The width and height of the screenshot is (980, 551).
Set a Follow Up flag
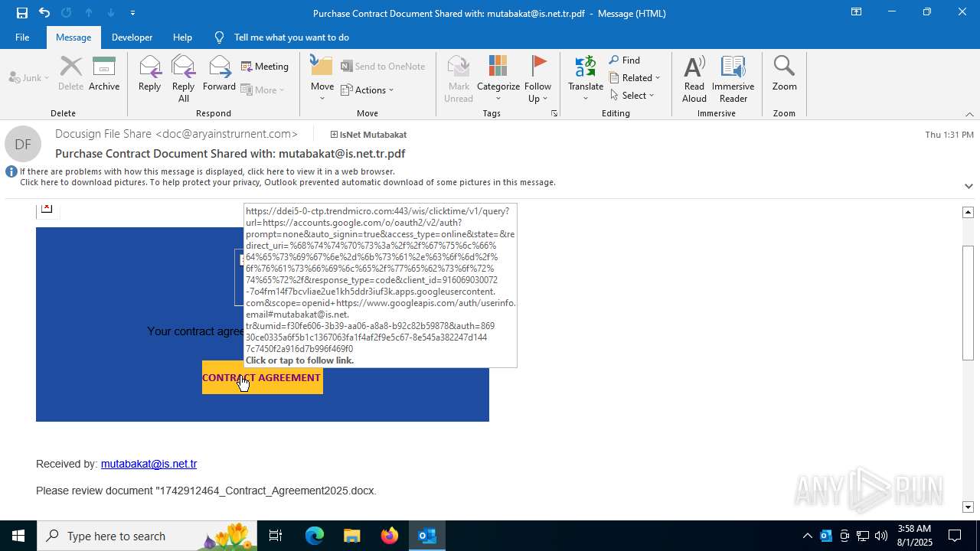(538, 79)
